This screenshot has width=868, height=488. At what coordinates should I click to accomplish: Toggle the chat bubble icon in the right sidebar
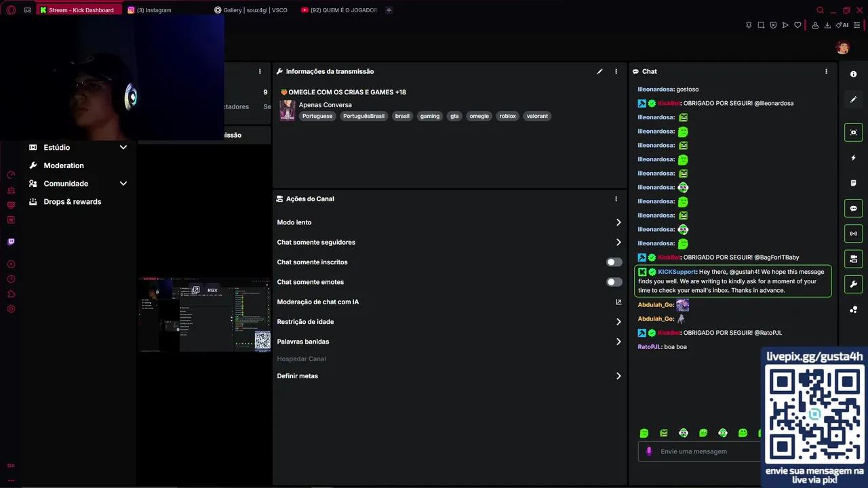coord(854,208)
